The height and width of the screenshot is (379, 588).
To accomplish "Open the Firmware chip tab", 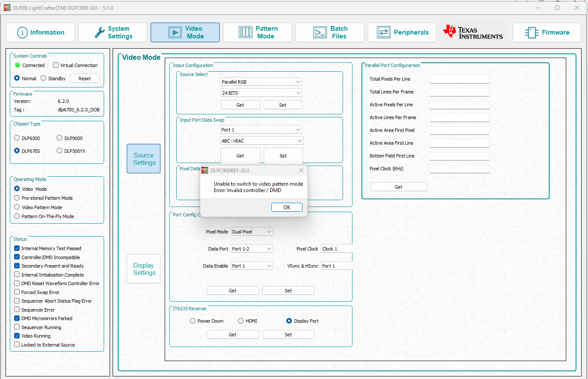I will 547,32.
